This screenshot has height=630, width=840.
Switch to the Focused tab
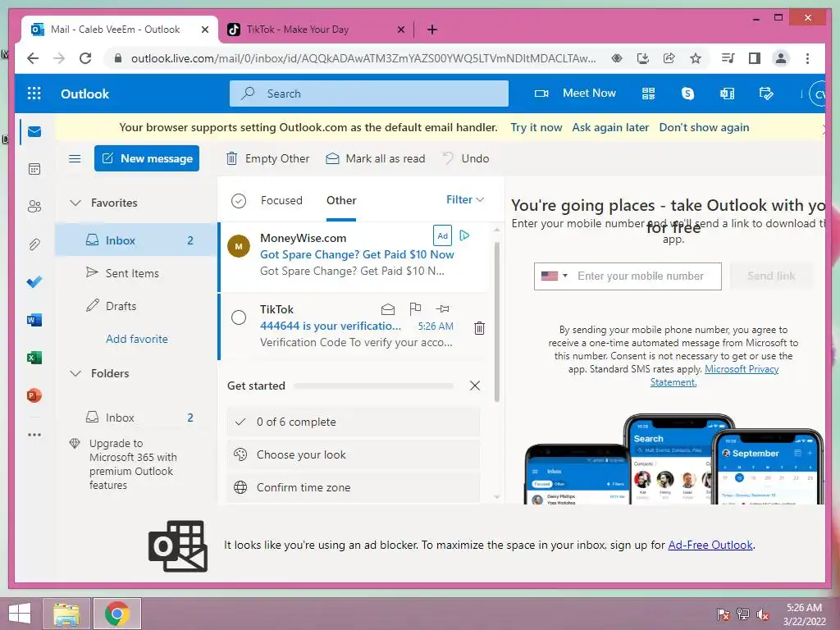(x=282, y=200)
